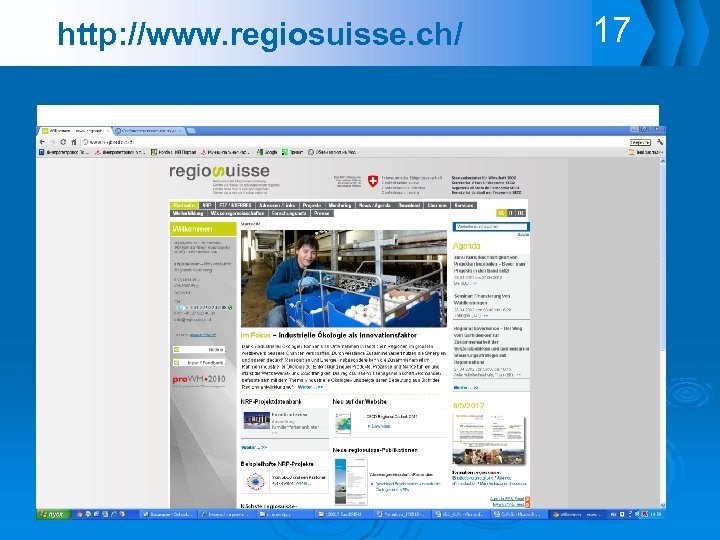Click the Willkommen sidebar header
This screenshot has width=720, height=540.
(x=203, y=229)
